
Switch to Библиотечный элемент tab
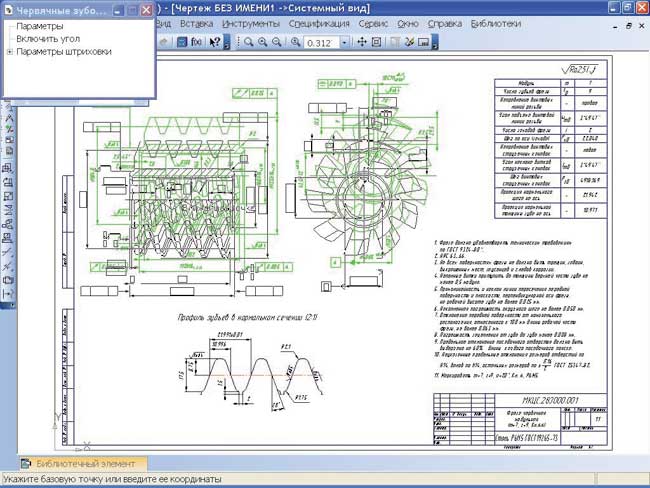[x=83, y=464]
